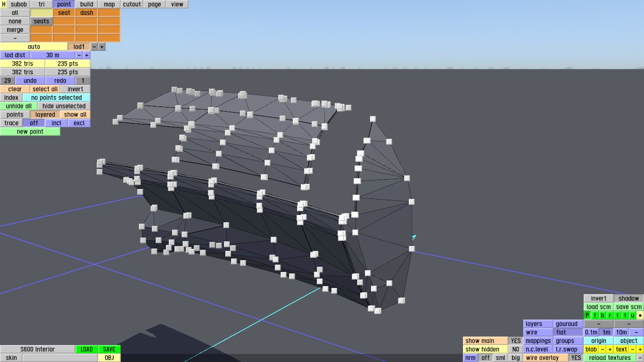644x362 pixels.
Task: Create a point with 'new point'
Action: tap(30, 132)
